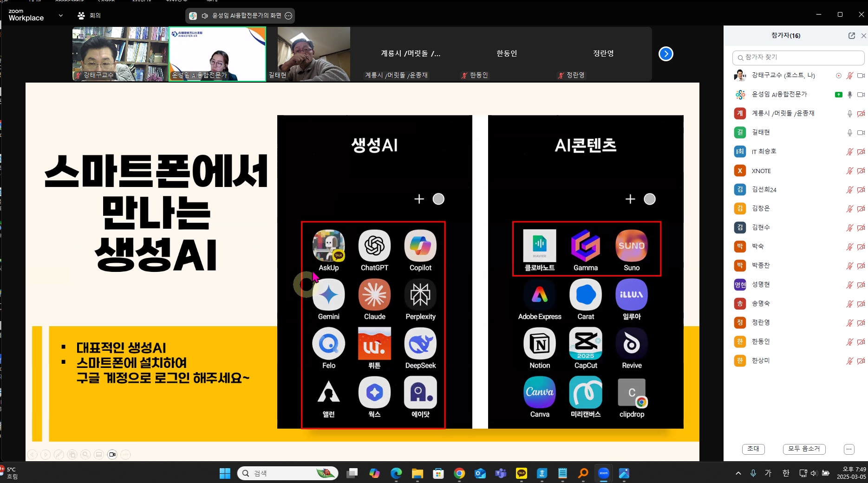Select participant 성명현 in list
This screenshot has width=868, height=483.
[x=796, y=285]
